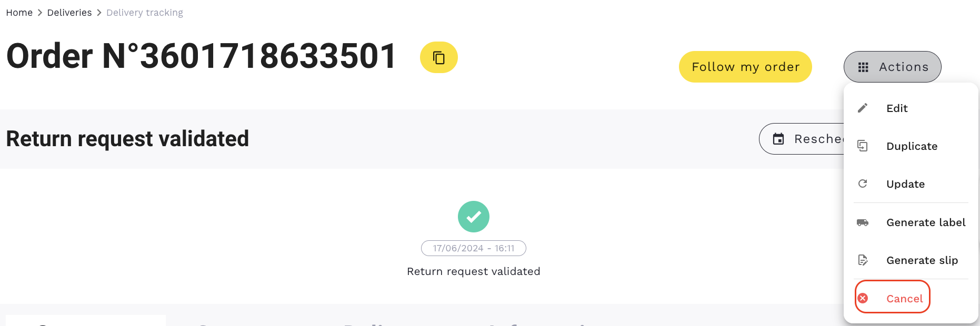Viewport: 980px width, 326px height.
Task: Copy the order number with the yellow icon
Action: [438, 57]
